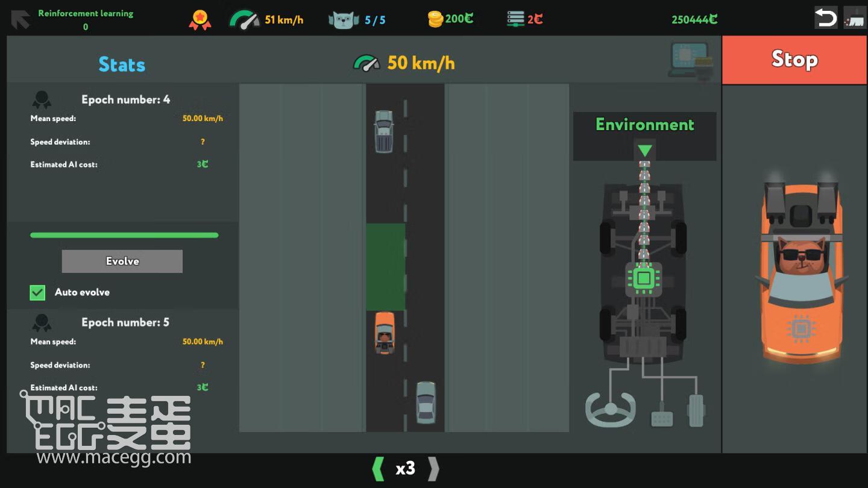Click the brake cleaner icon in top-right corner
Viewport: 868px width, 488px height.
pyautogui.click(x=855, y=18)
